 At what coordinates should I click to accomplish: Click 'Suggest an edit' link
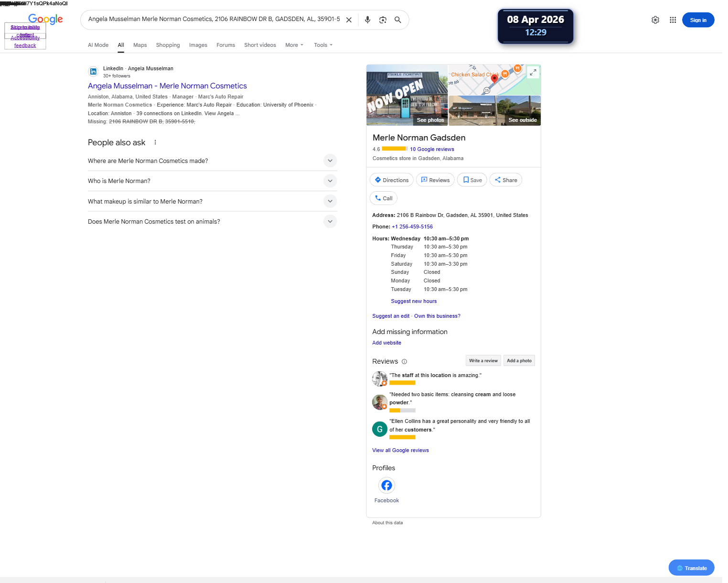click(391, 316)
